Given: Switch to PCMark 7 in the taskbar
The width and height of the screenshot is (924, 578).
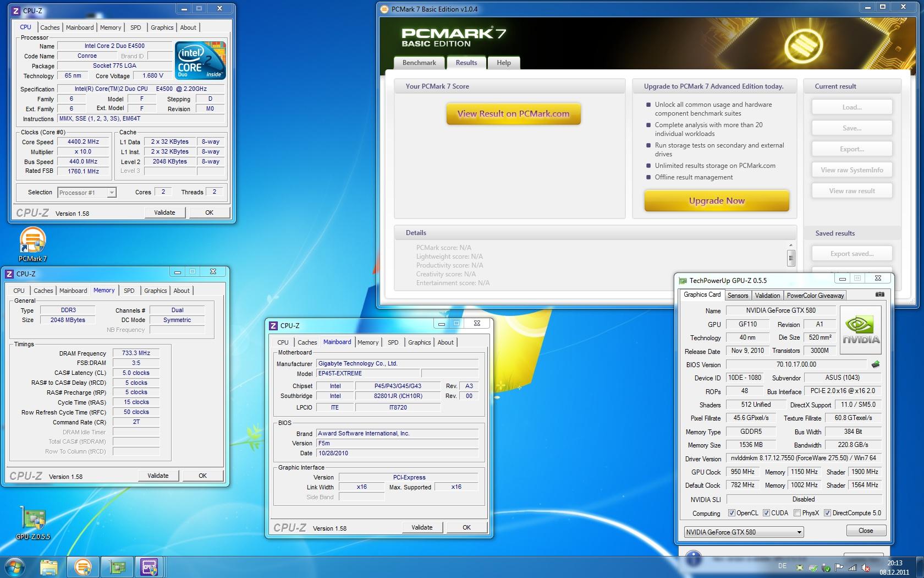Looking at the screenshot, I should (x=82, y=566).
